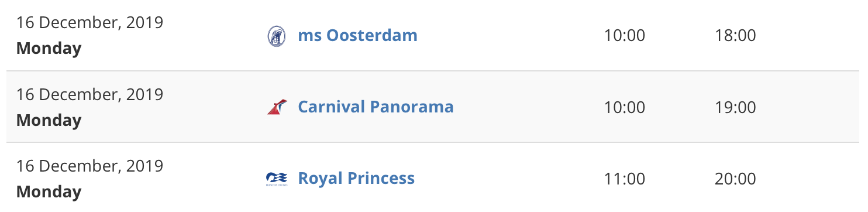The height and width of the screenshot is (212, 868).
Task: Click the Princess Cruises wave logo
Action: 277,179
